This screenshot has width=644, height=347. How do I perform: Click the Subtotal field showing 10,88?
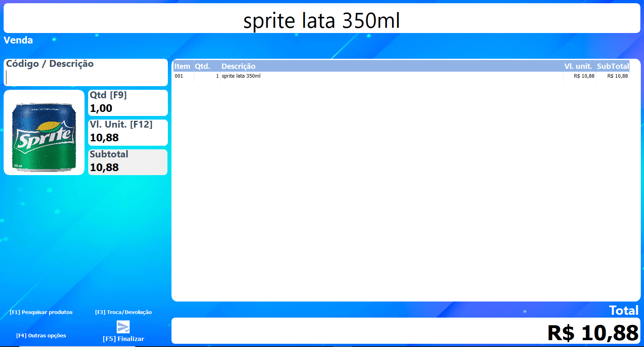click(128, 167)
